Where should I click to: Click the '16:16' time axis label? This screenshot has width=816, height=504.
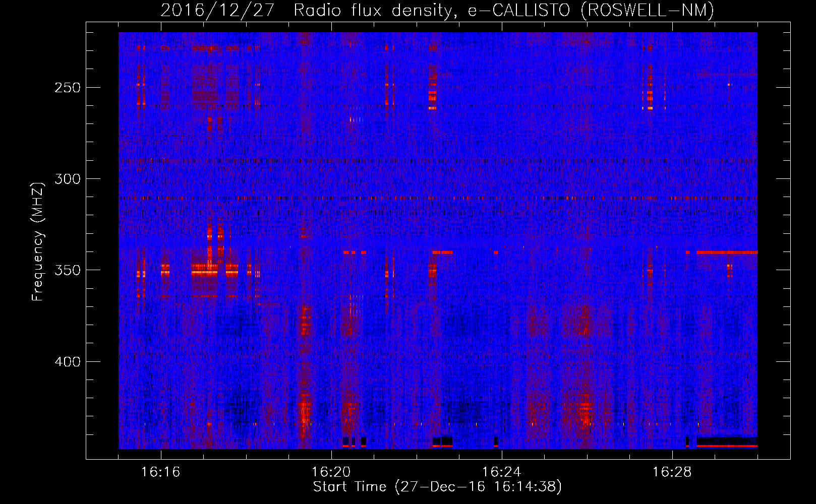[x=160, y=472]
